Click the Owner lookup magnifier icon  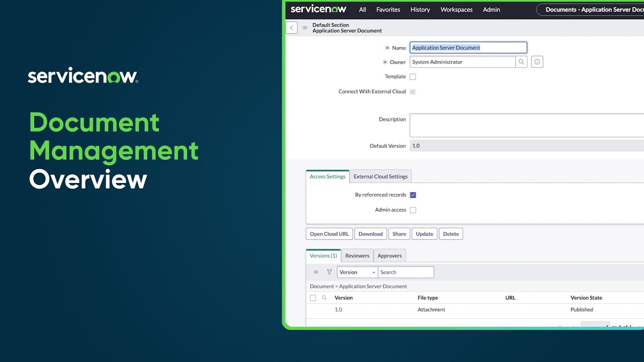(521, 62)
